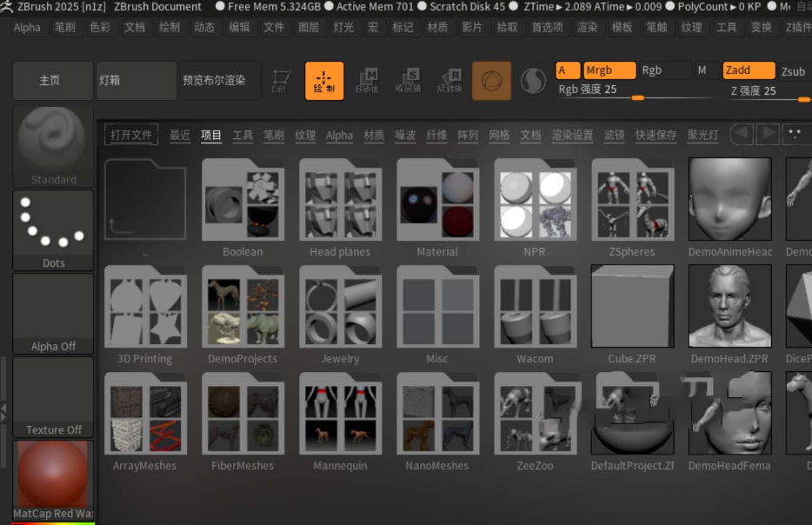The width and height of the screenshot is (812, 525).
Task: Open the Alpha menu
Action: (27, 28)
